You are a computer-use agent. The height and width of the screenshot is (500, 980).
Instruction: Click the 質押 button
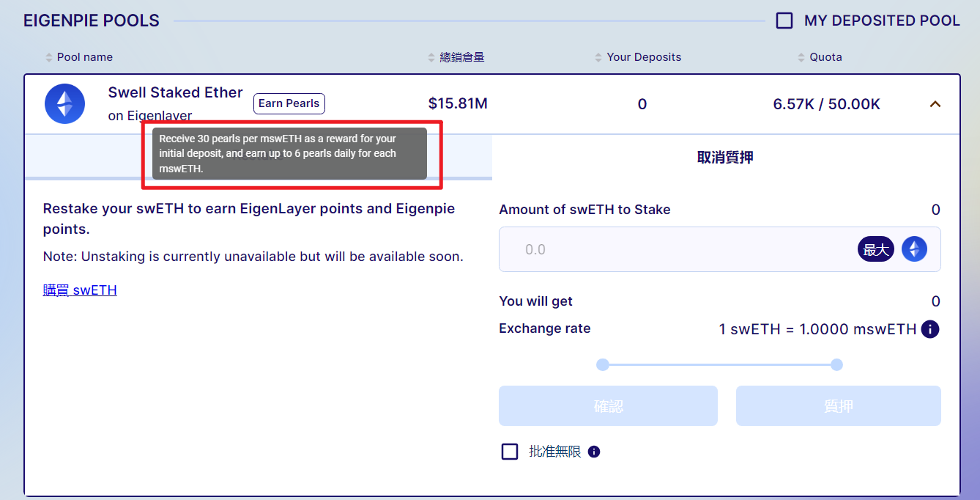coord(839,406)
